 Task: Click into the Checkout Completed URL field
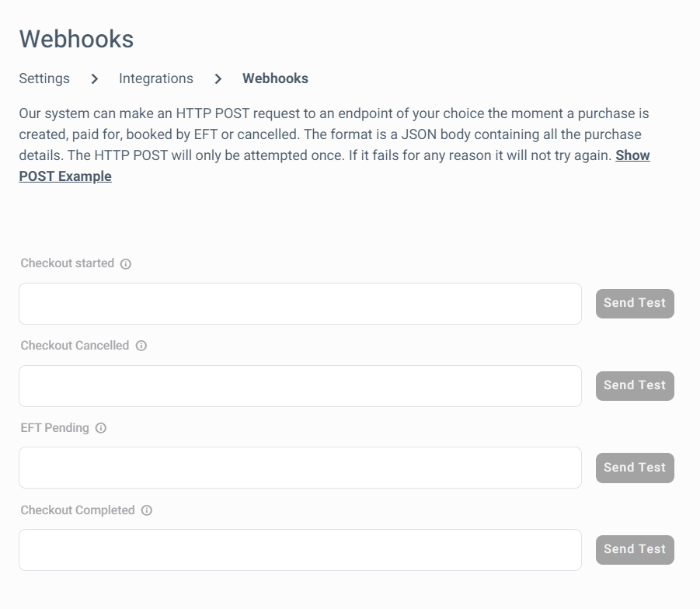300,550
